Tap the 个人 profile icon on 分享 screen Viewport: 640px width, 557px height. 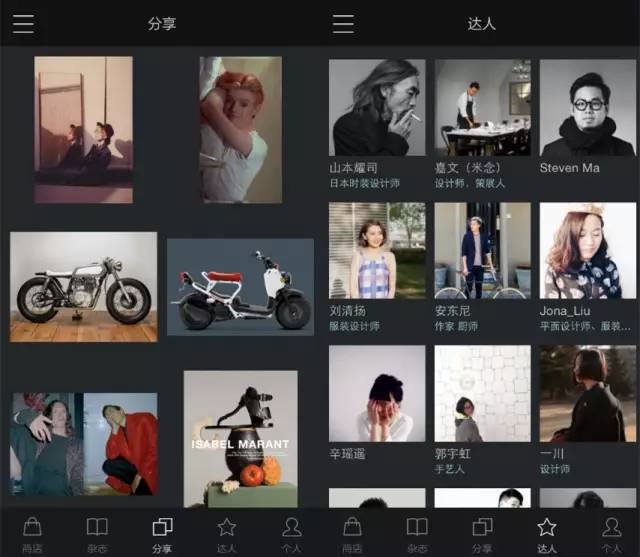(x=291, y=532)
